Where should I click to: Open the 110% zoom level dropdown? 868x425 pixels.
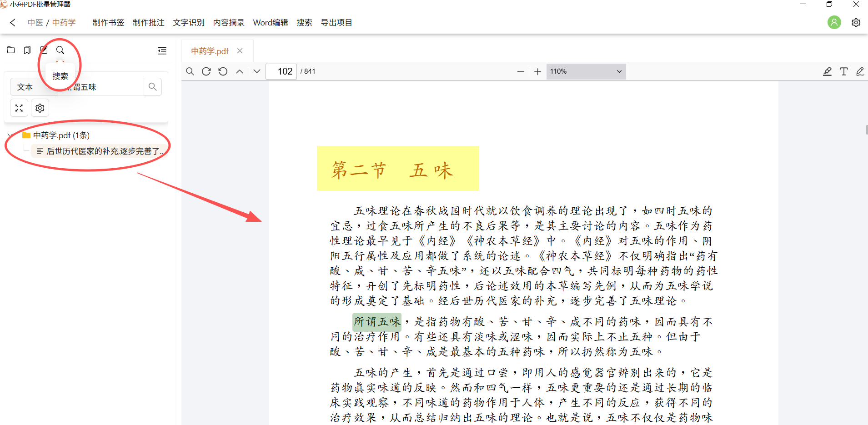(586, 71)
